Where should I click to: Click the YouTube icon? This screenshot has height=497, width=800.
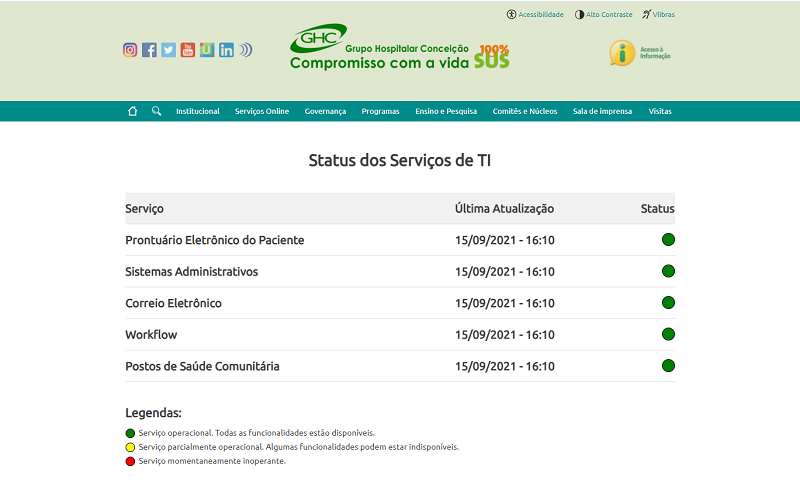188,50
